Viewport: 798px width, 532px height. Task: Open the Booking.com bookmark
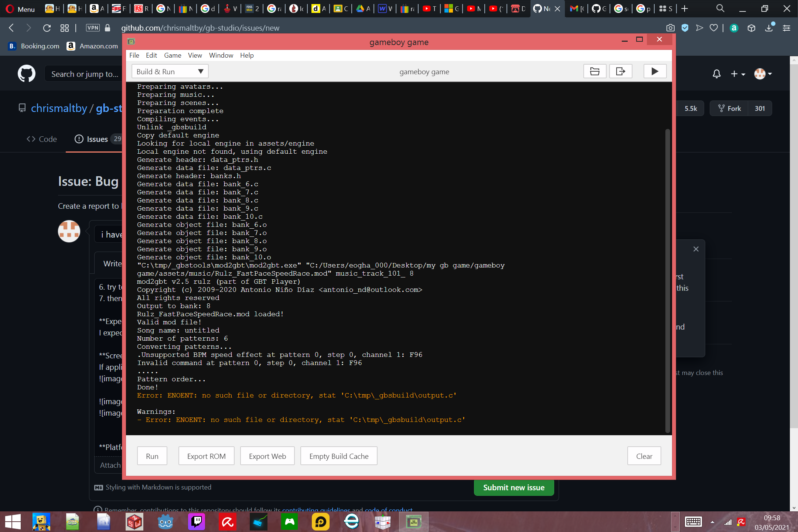pyautogui.click(x=34, y=46)
